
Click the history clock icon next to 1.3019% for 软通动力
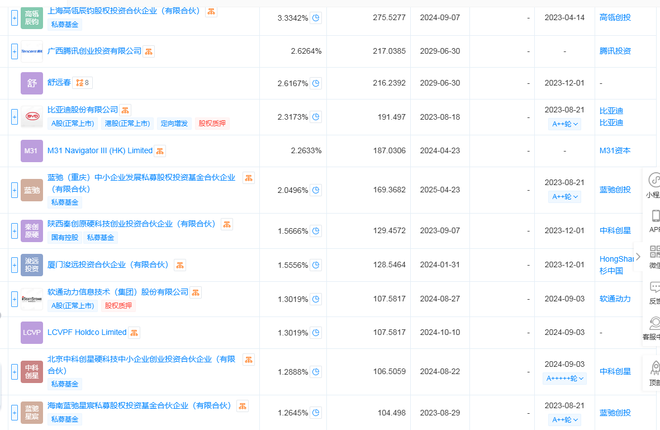(x=315, y=298)
